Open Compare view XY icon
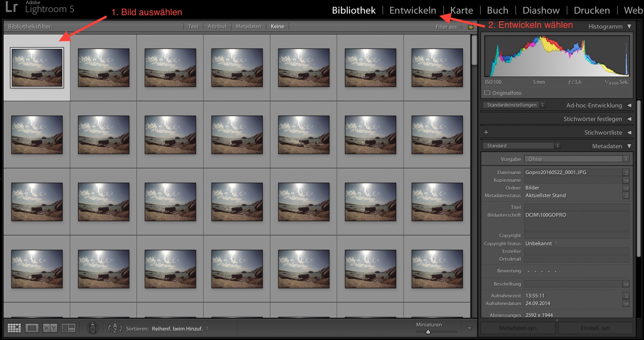This screenshot has width=644, height=340. (50, 328)
